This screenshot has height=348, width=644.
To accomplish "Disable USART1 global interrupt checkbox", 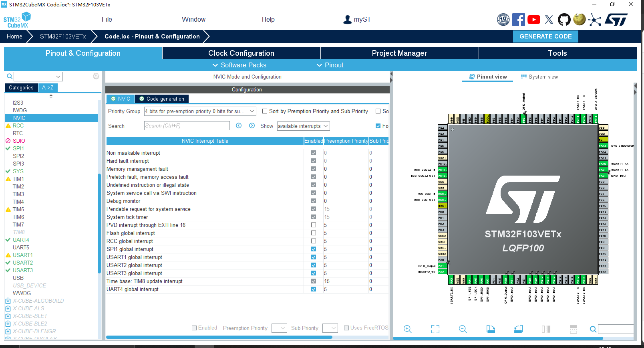I will (x=314, y=257).
